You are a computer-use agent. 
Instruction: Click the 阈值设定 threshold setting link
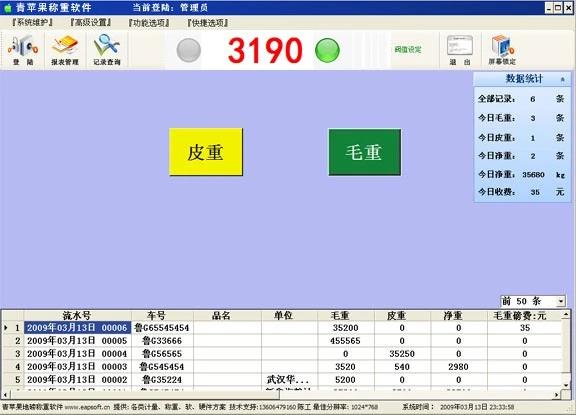pyautogui.click(x=408, y=50)
